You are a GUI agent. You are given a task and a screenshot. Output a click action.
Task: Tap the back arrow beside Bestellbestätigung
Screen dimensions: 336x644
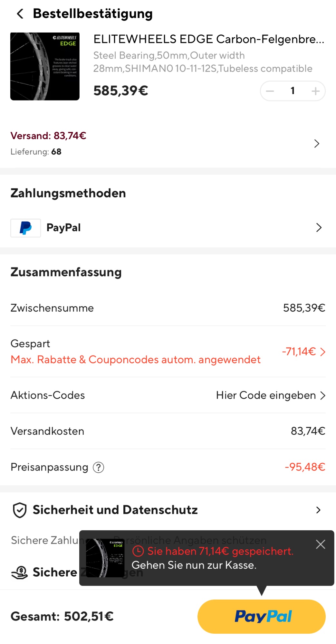20,14
